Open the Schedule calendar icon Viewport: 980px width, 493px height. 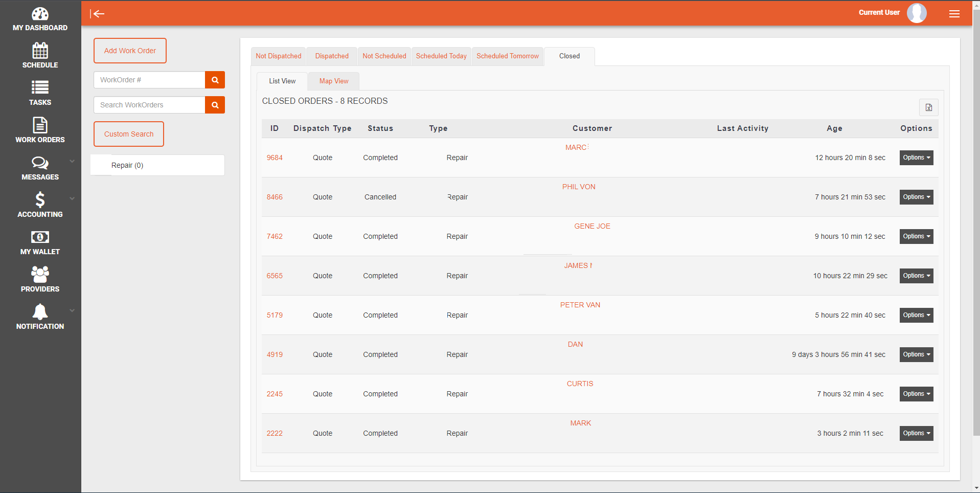(40, 51)
